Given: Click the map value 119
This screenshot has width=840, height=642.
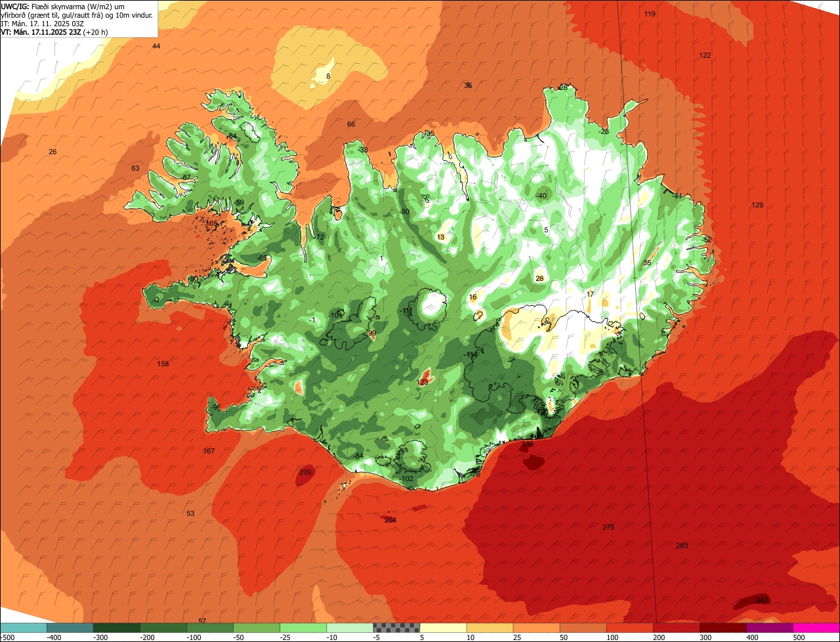Looking at the screenshot, I should [x=650, y=14].
